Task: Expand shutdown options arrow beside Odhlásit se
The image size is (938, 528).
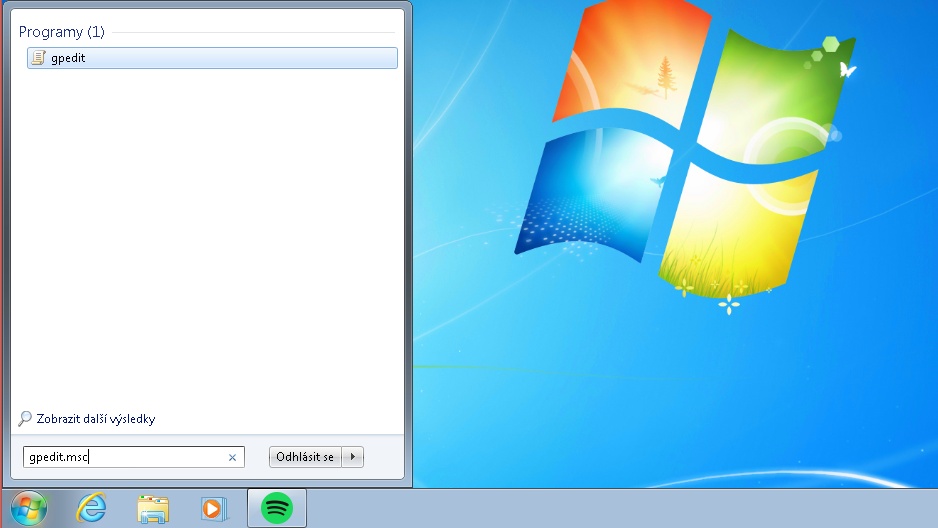Action: pos(352,457)
